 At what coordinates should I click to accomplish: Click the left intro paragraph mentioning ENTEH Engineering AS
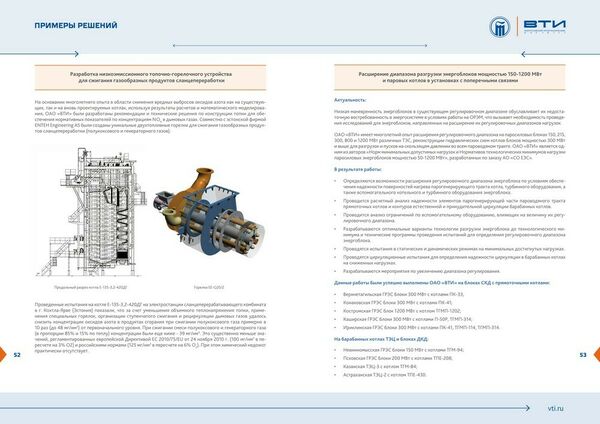pos(150,117)
